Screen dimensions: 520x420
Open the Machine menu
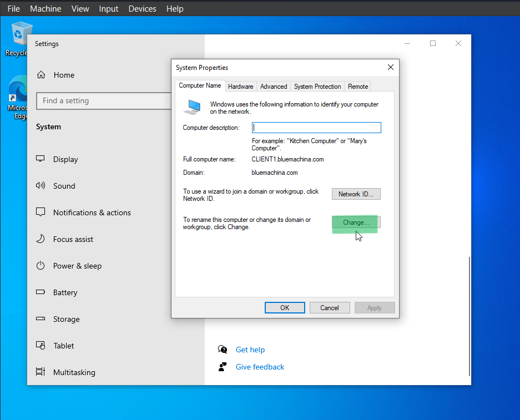coord(46,9)
